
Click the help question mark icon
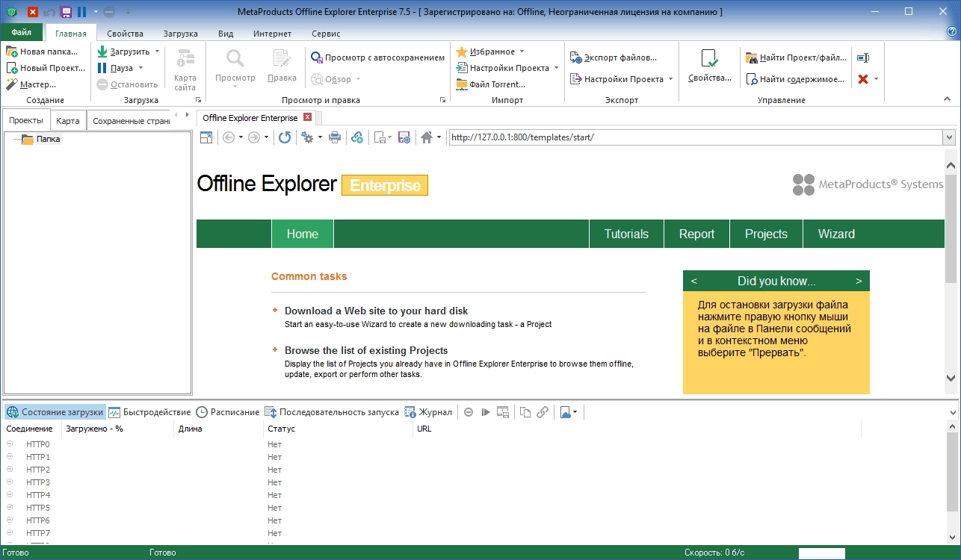click(x=951, y=33)
